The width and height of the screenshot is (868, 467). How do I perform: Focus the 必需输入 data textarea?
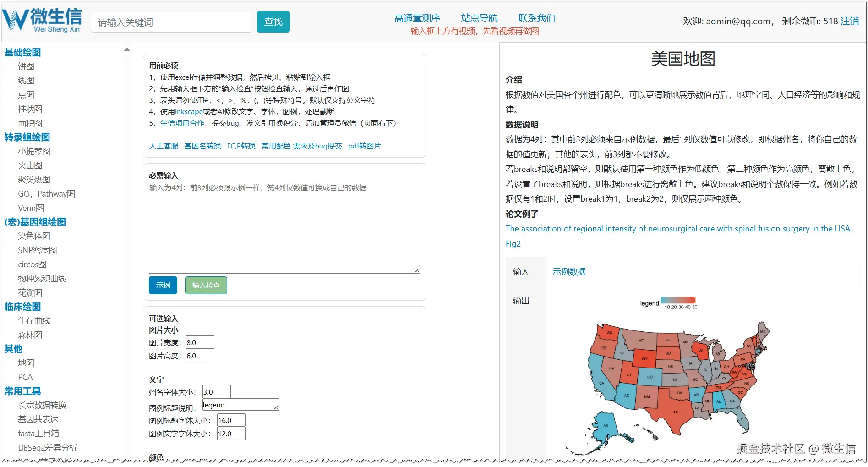284,227
